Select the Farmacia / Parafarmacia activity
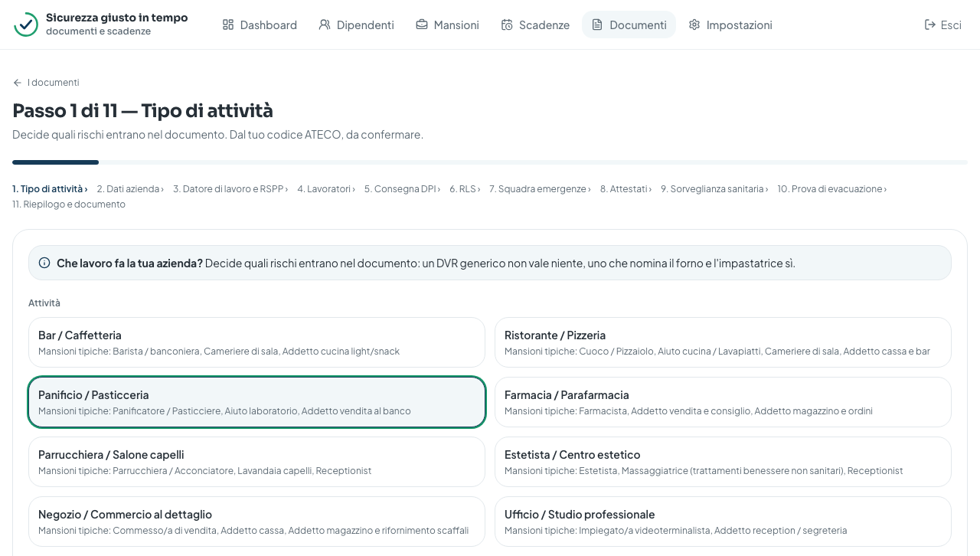Image resolution: width=980 pixels, height=556 pixels. (723, 402)
